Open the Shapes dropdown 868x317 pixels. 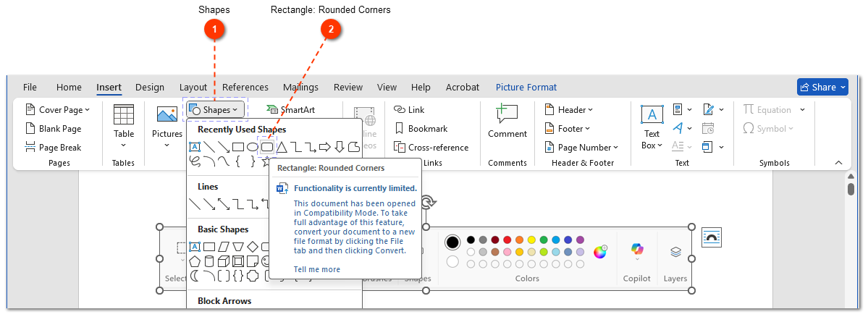pyautogui.click(x=215, y=109)
